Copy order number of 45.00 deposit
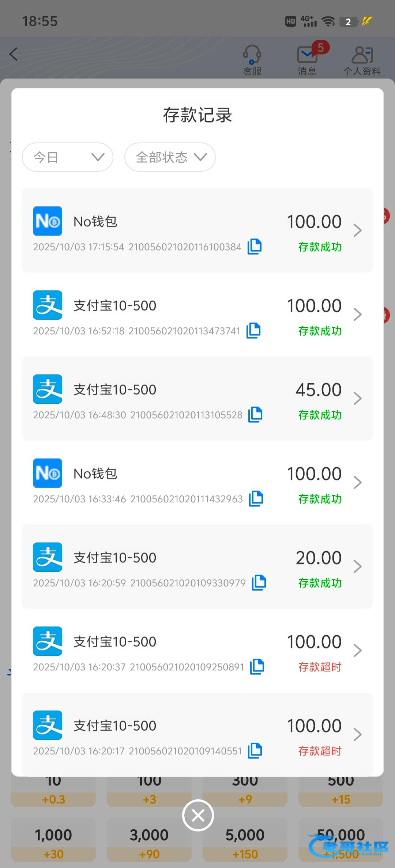Image resolution: width=395 pixels, height=868 pixels. pos(255,415)
